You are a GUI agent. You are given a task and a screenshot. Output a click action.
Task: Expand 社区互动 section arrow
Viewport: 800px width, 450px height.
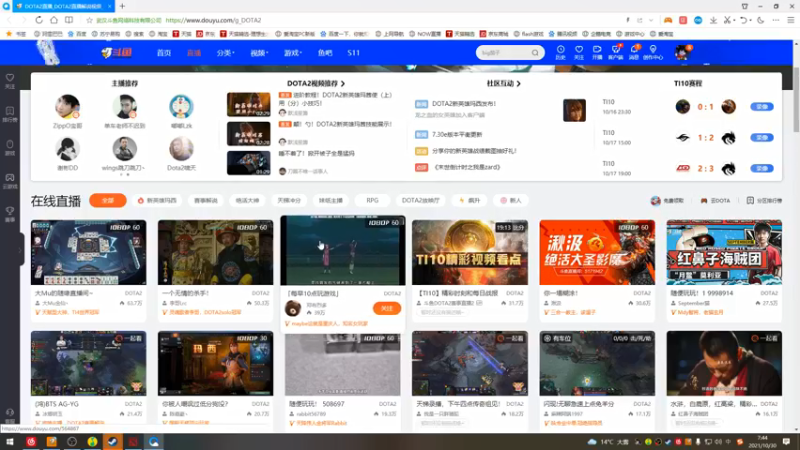pos(518,83)
